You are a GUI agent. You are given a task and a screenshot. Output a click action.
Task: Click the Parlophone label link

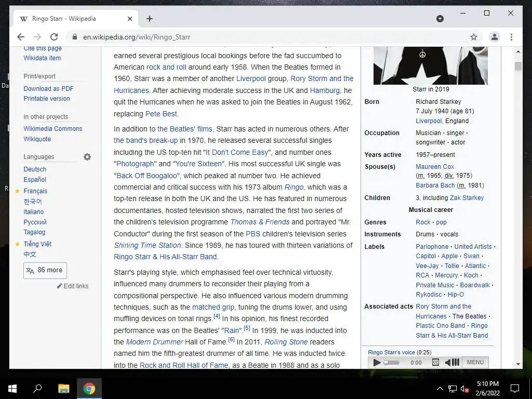[x=432, y=247]
